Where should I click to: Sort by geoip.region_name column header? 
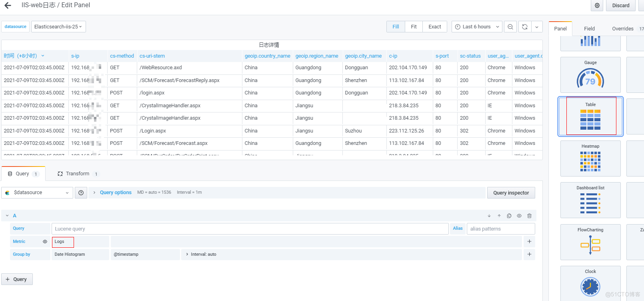click(x=317, y=56)
